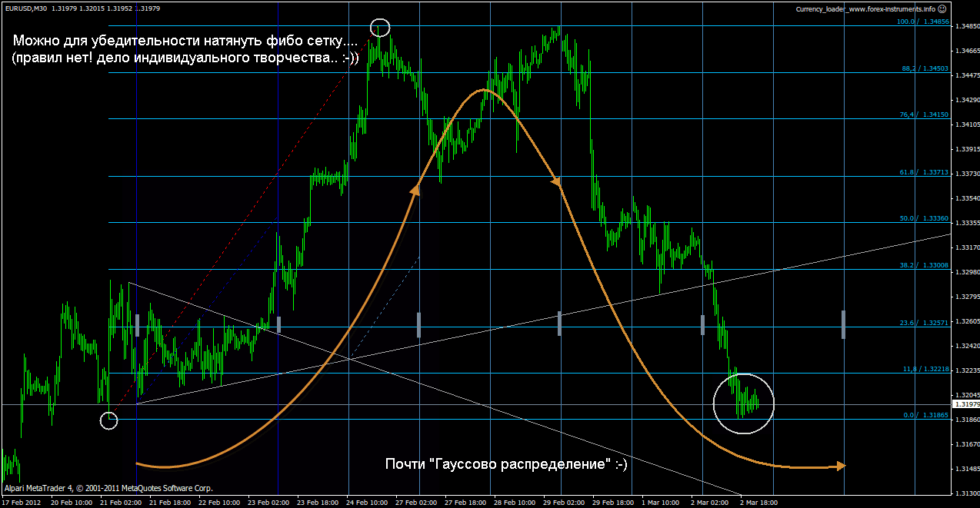Screen dimensions: 980x508
Task: Click the rightmost gray vertical bar marker
Action: point(844,324)
